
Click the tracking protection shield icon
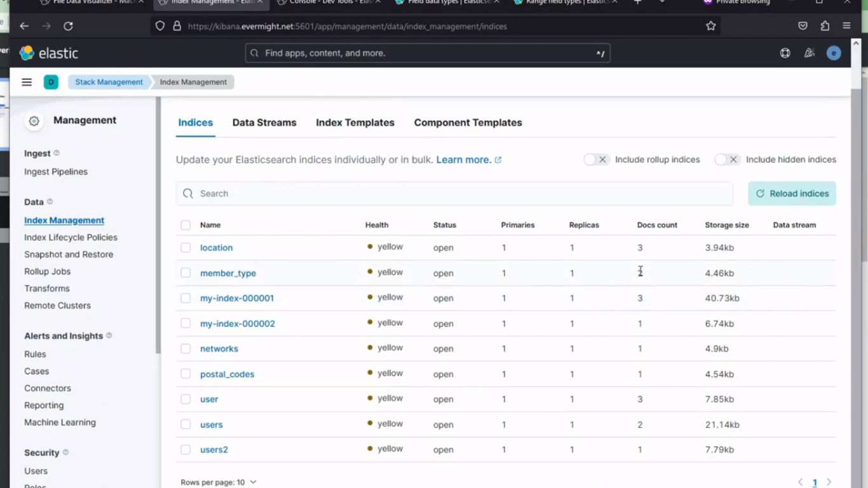[160, 26]
